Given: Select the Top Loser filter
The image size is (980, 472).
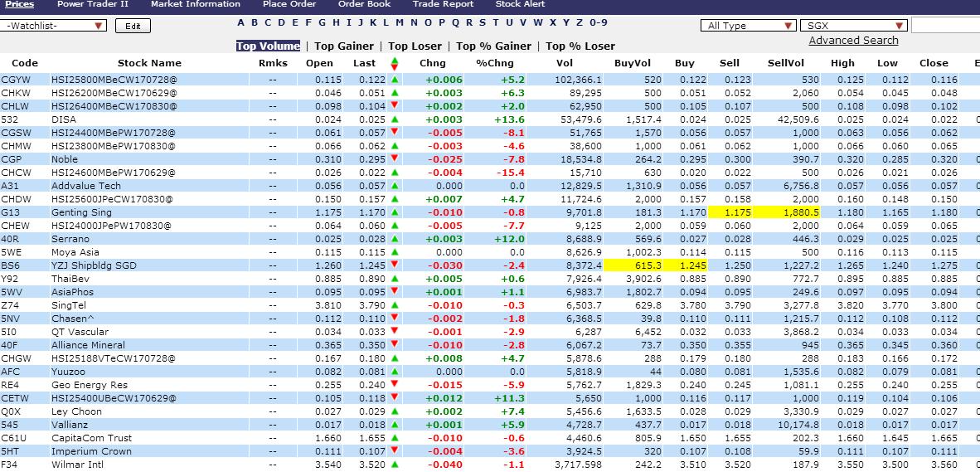Looking at the screenshot, I should (x=415, y=46).
